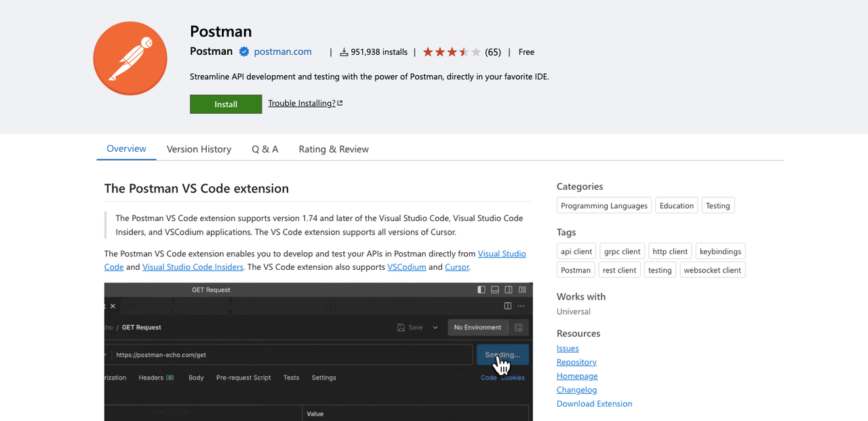The image size is (868, 421).
Task: Toggle primary sidebar icon in demo screenshot
Action: (481, 289)
